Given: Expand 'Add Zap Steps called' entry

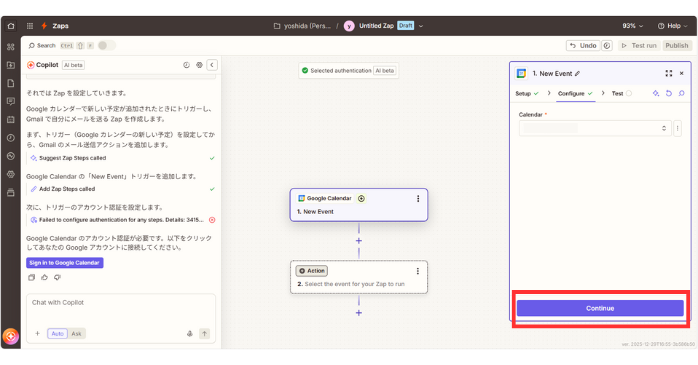Looking at the screenshot, I should 121,189.
